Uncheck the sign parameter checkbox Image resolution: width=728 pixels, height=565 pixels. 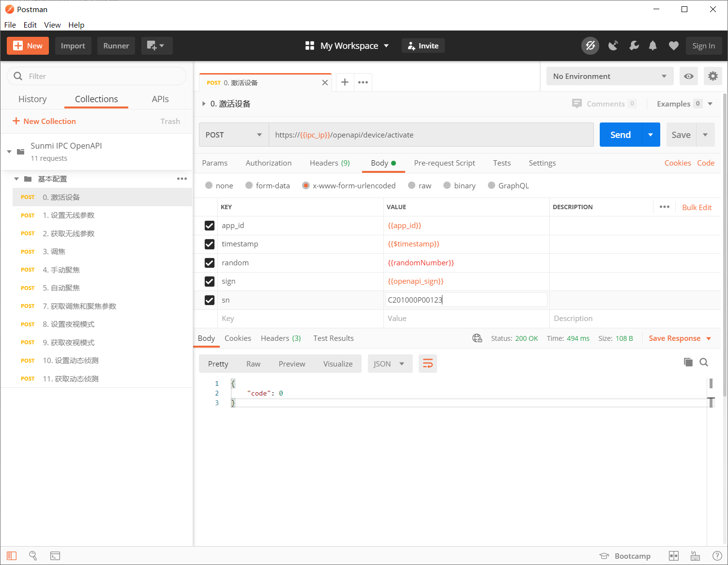(x=210, y=281)
